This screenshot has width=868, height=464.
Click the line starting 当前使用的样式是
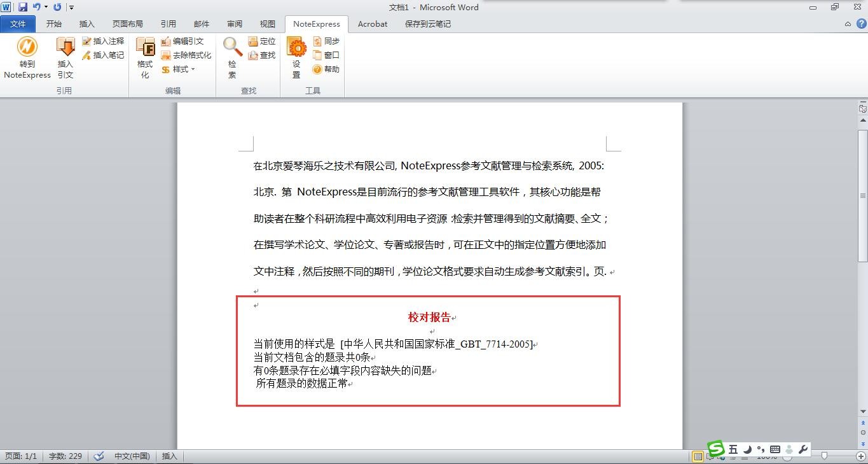[x=393, y=344]
